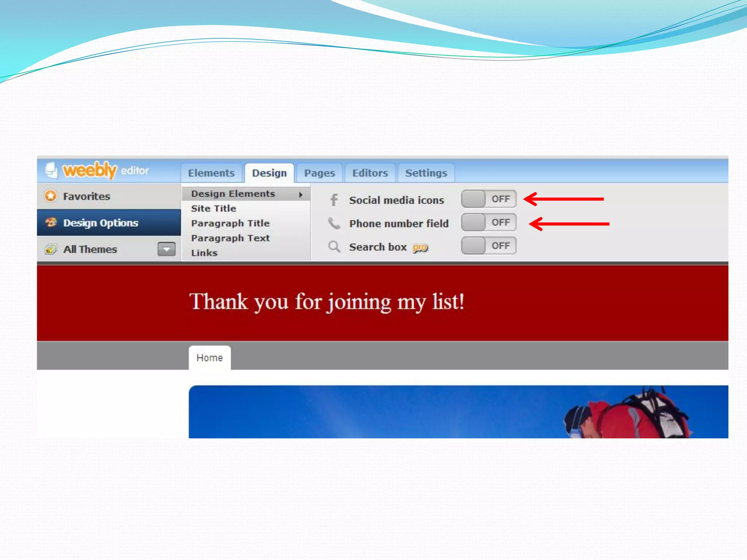Click the site title heading text
Screen dimensions: 747x560
[x=327, y=302]
